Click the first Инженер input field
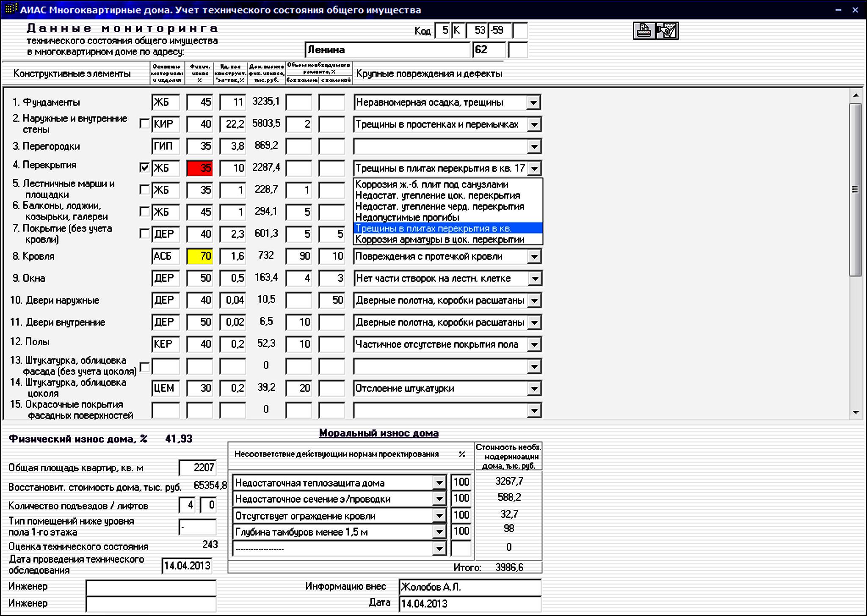 pos(151,588)
